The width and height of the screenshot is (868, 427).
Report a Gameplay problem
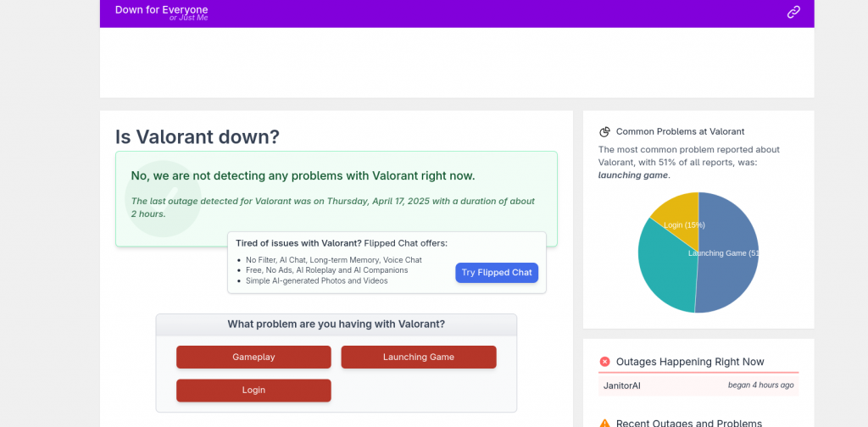click(253, 358)
